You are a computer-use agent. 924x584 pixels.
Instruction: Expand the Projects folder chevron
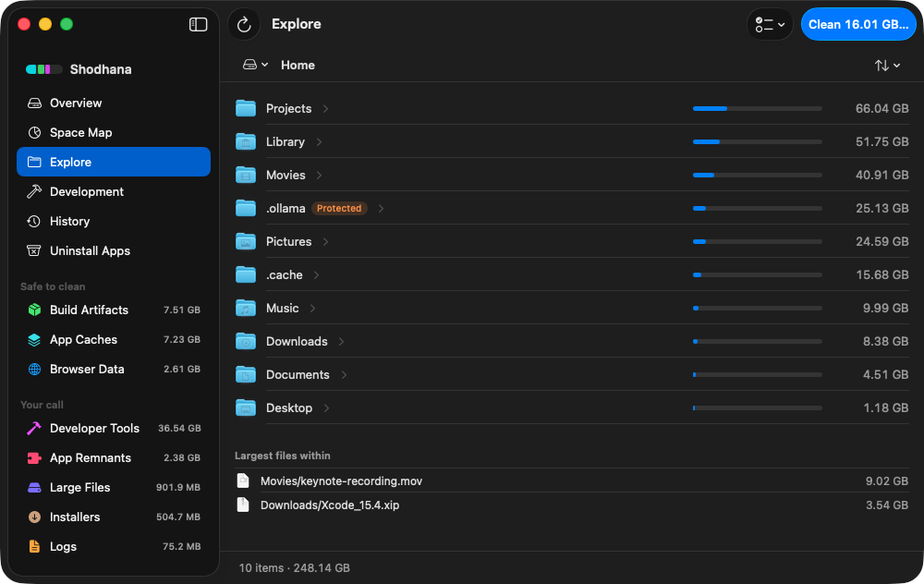pos(325,109)
